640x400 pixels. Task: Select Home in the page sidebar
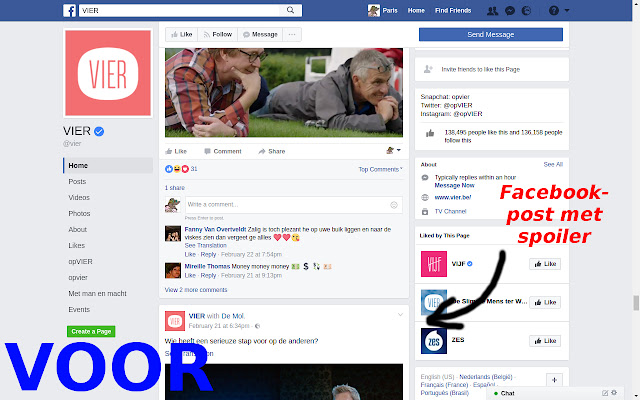tap(108, 165)
